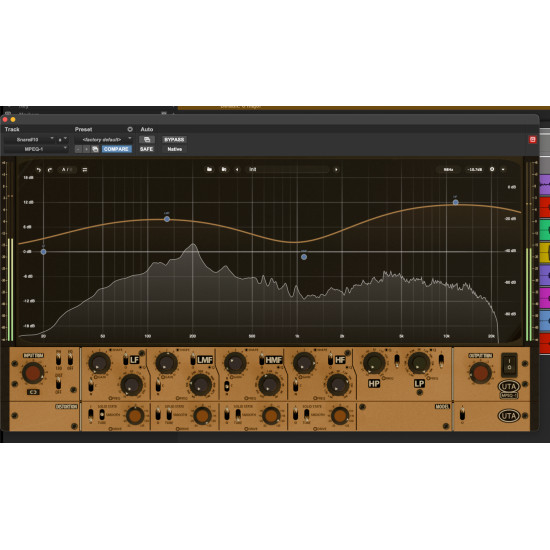Screen dimensions: 550x550
Task: Undo the last EQ change
Action: coord(39,170)
